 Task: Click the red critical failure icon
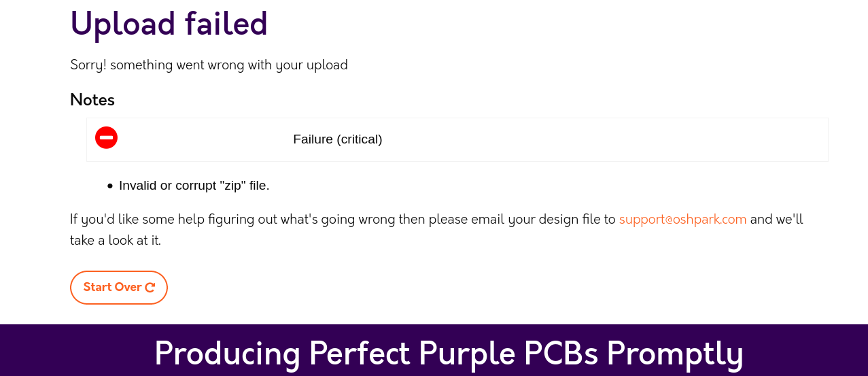coord(106,138)
